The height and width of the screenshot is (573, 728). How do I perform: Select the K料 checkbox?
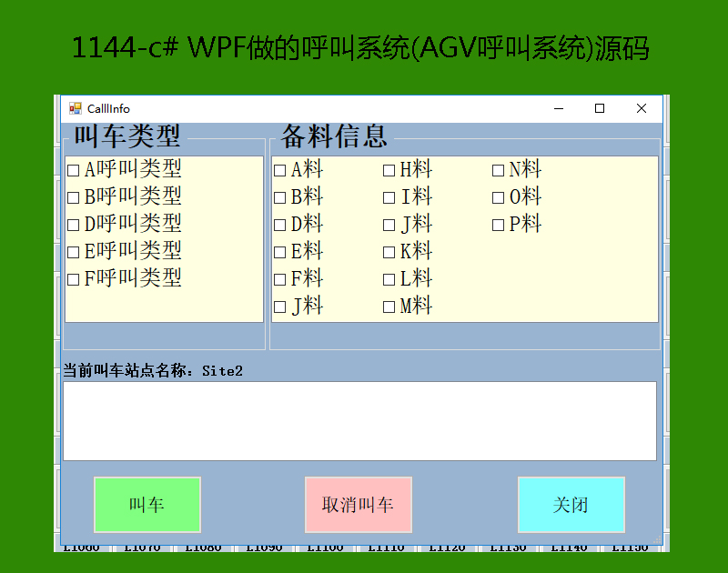(389, 252)
